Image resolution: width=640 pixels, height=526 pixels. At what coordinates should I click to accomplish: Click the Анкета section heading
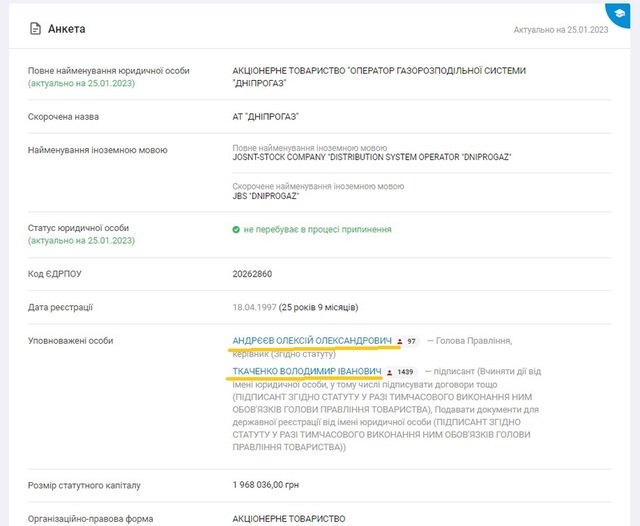(x=67, y=29)
